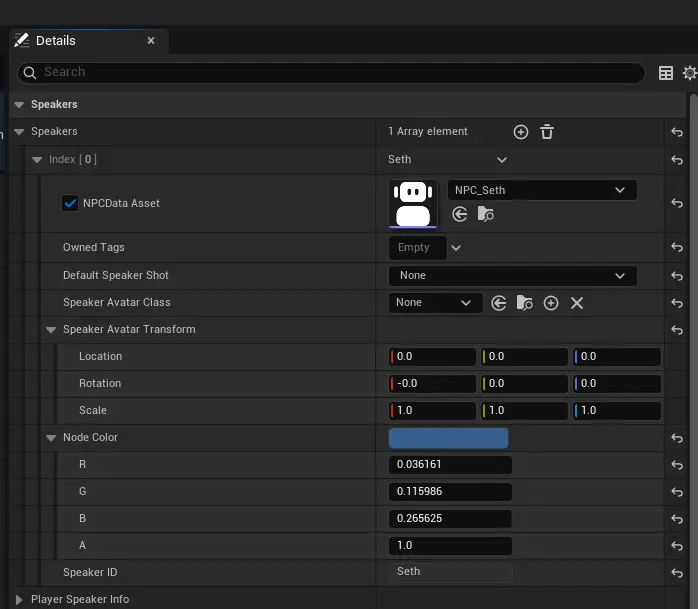Image resolution: width=698 pixels, height=609 pixels.
Task: Reset Node Color B value to default
Action: (677, 519)
